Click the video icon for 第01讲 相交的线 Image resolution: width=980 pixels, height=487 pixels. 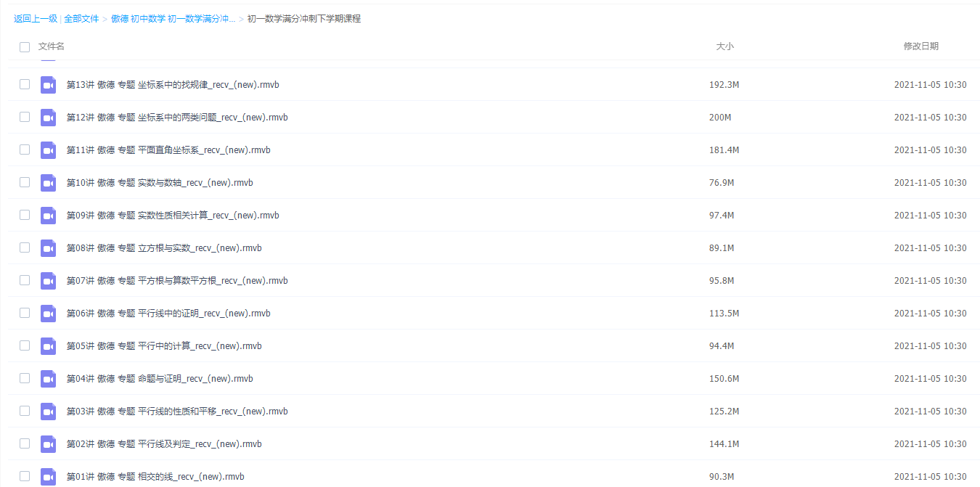click(x=48, y=476)
